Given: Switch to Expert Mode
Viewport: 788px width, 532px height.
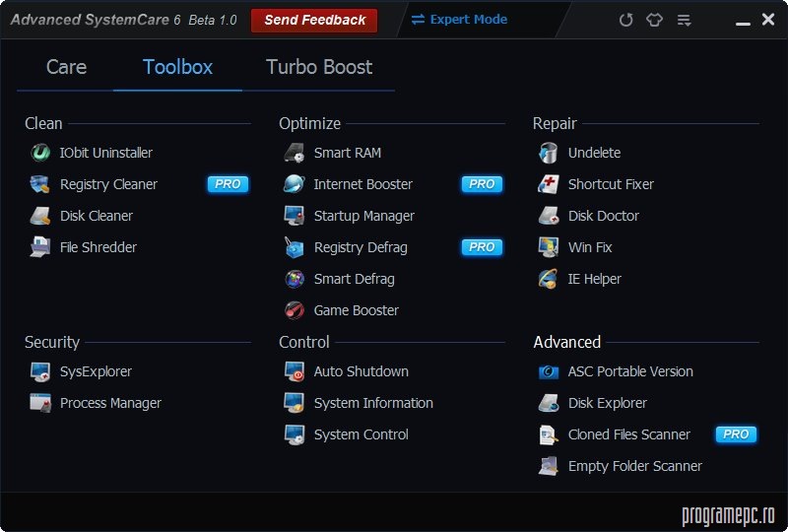Looking at the screenshot, I should (459, 20).
